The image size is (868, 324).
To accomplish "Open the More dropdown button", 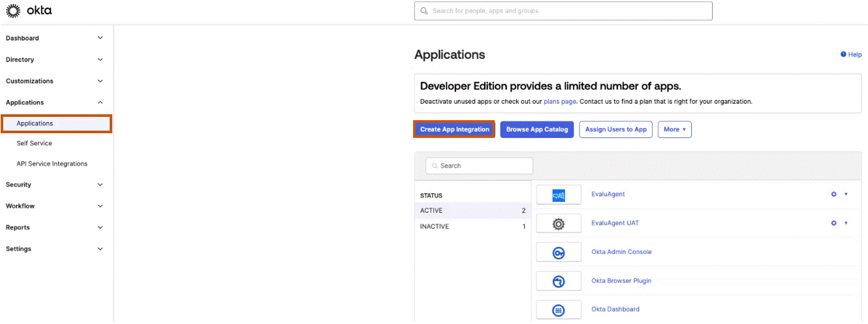I will click(675, 129).
